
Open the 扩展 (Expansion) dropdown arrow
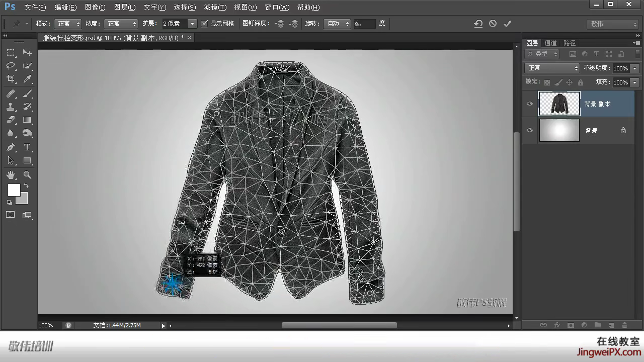tap(192, 24)
